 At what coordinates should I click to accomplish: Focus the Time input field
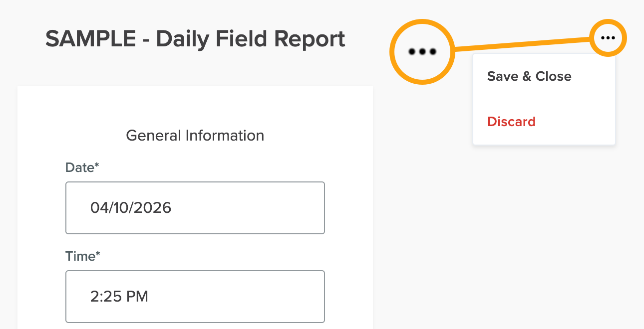click(195, 297)
